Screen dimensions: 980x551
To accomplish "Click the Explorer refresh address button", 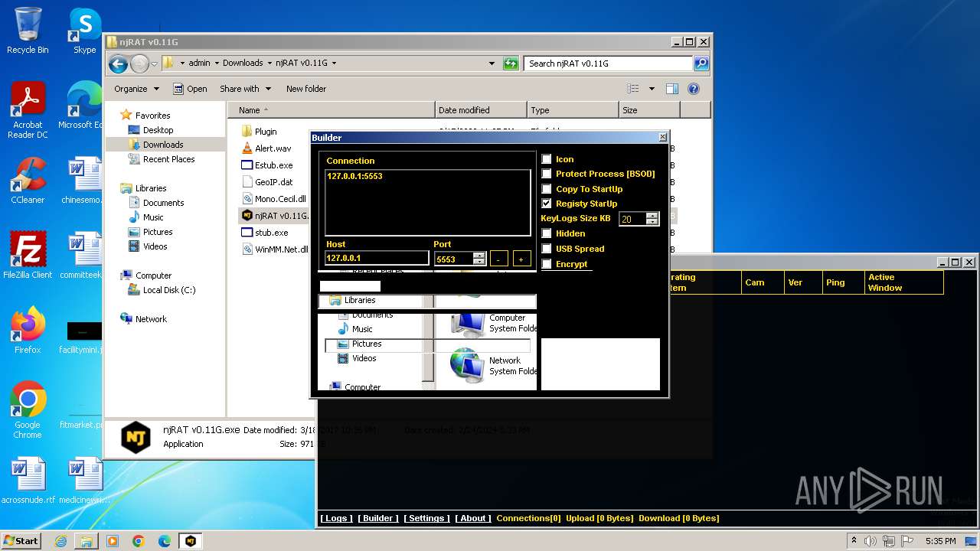I will tap(511, 64).
